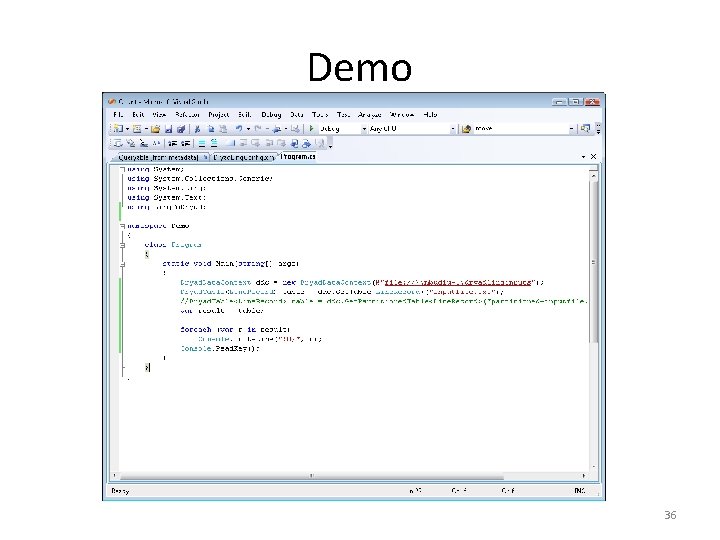Image resolution: width=720 pixels, height=540 pixels.
Task: Click the Uncomment Selected Lines icon
Action: pyautogui.click(x=214, y=143)
